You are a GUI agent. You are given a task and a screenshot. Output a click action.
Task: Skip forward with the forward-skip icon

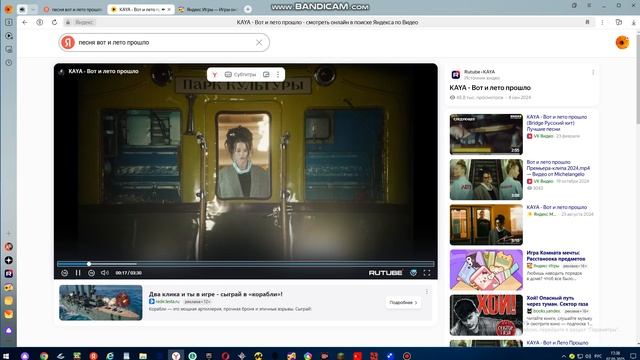click(x=91, y=273)
